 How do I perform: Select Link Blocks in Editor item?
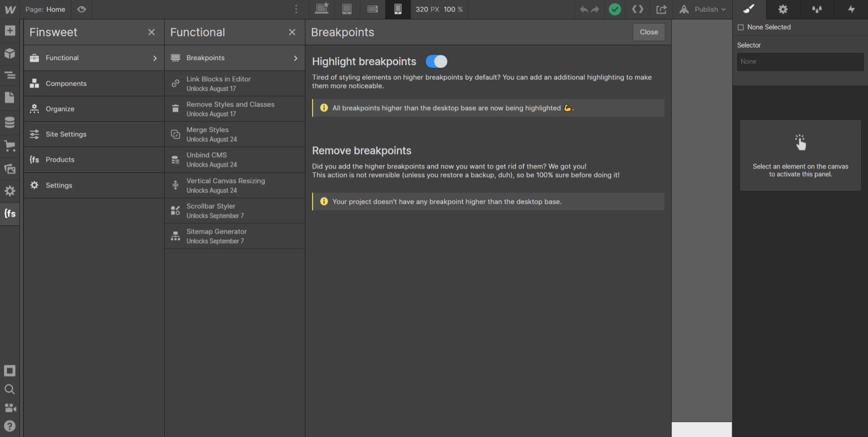pos(235,83)
